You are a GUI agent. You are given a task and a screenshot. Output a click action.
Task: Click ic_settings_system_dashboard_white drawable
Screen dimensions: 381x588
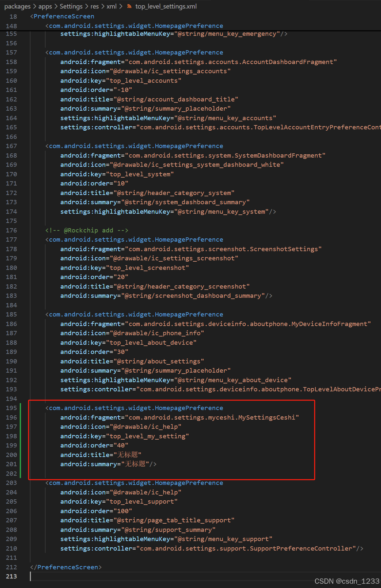click(x=196, y=165)
